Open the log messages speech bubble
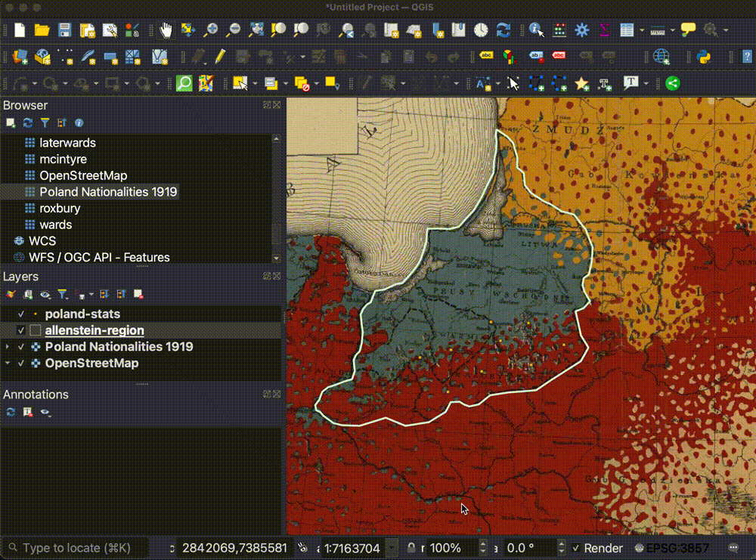 (733, 548)
